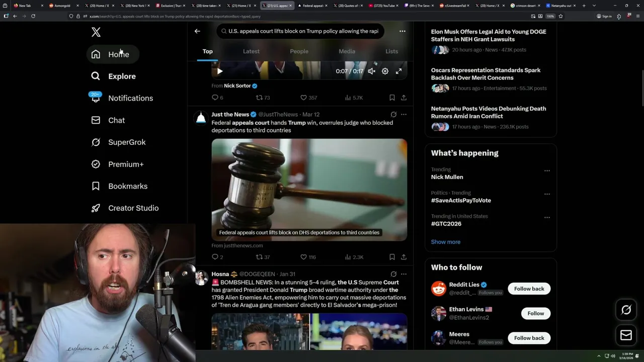The image size is (644, 362).
Task: Open options for #SaveActIsPayToVote trend
Action: pos(547,194)
